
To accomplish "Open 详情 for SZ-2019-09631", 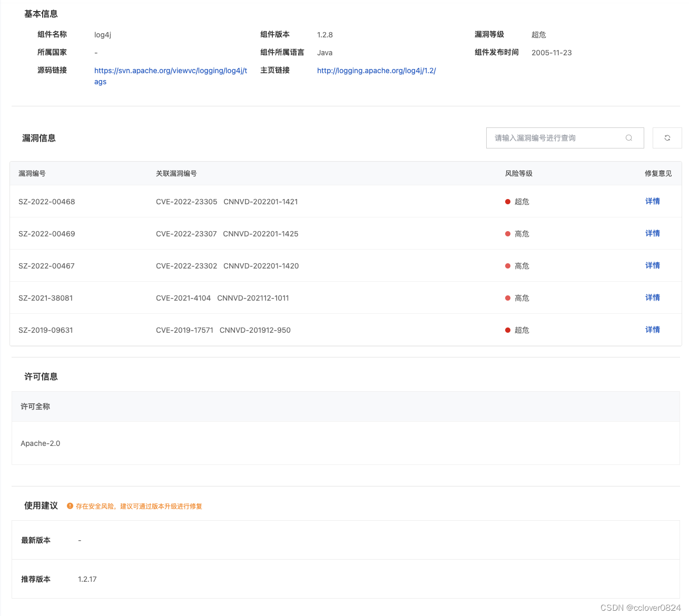I will click(x=652, y=330).
